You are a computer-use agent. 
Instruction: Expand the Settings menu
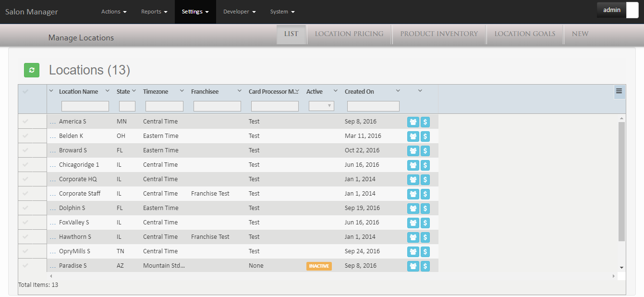pos(195,12)
